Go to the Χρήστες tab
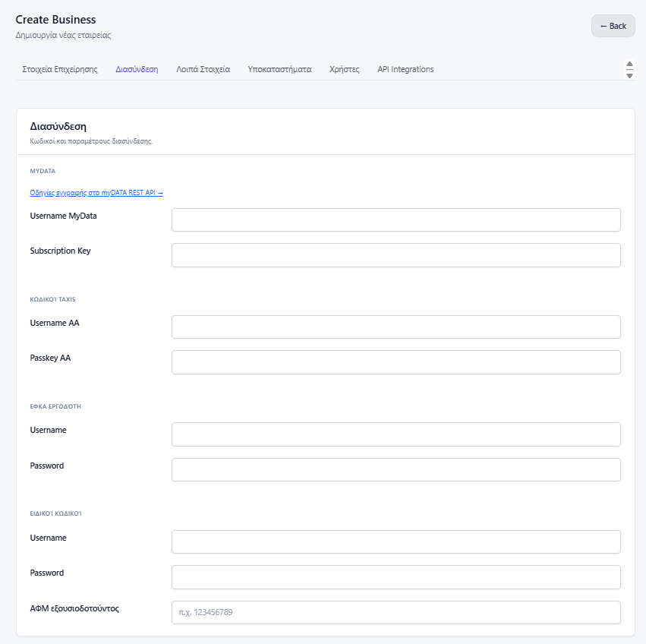The width and height of the screenshot is (646, 644). [x=345, y=69]
